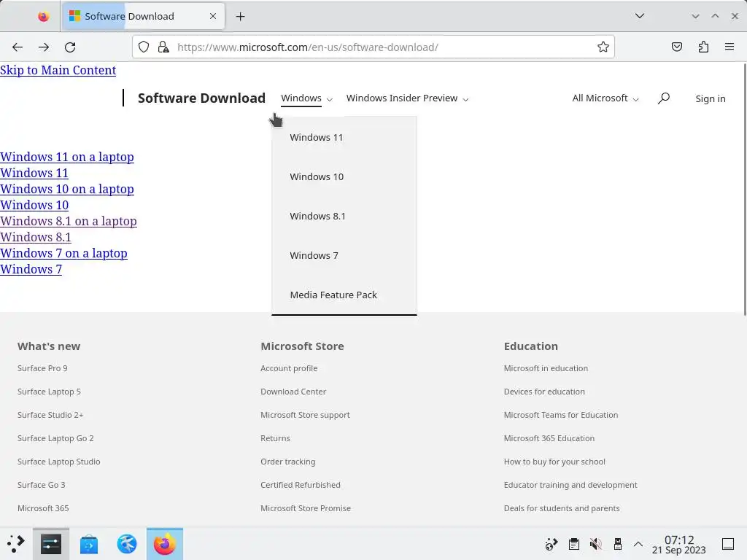The image size is (747, 560).
Task: Search the Microsoft site via magnifier icon
Action: tap(664, 98)
